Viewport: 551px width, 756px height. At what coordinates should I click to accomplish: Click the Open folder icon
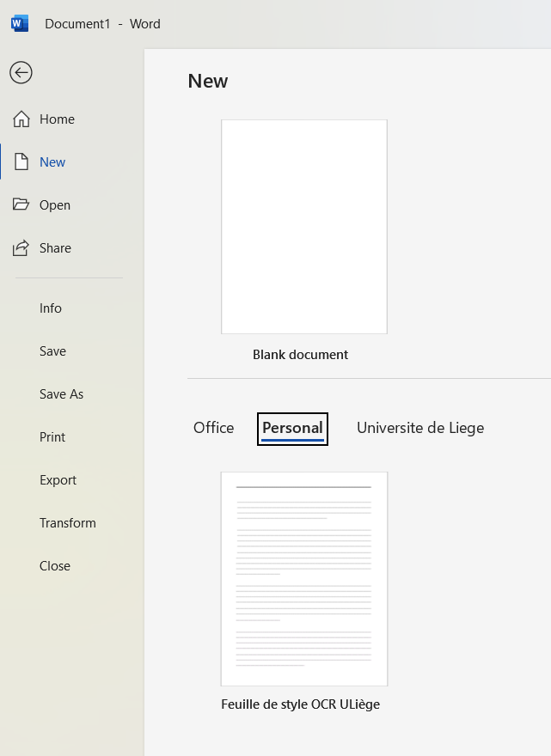point(21,204)
